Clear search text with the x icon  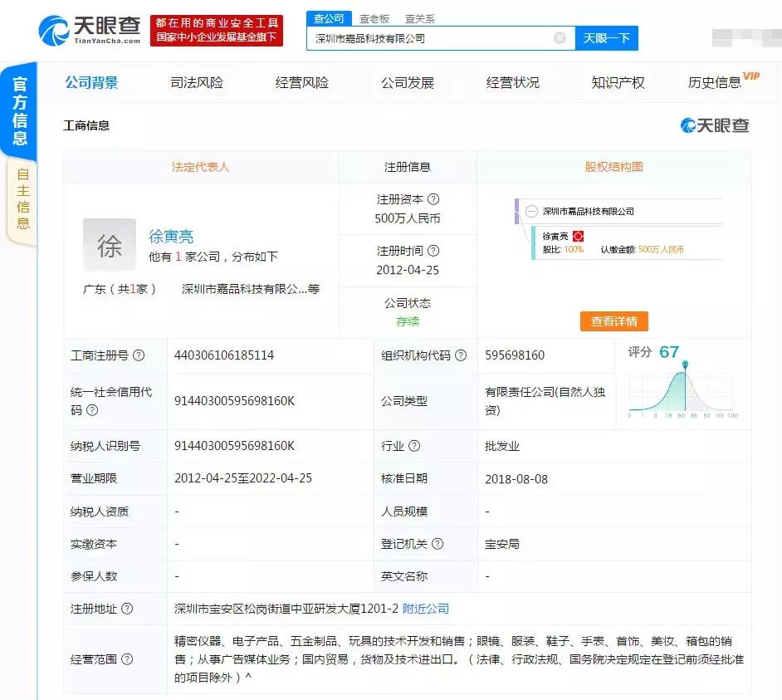560,38
